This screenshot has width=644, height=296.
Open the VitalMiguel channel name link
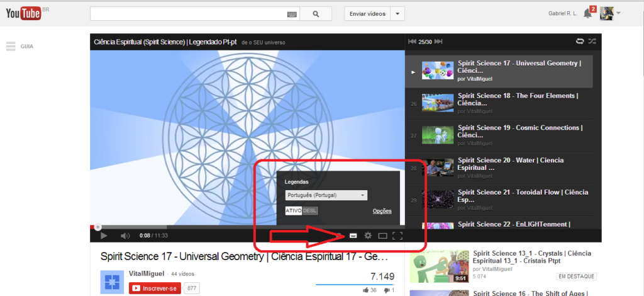[x=147, y=273]
